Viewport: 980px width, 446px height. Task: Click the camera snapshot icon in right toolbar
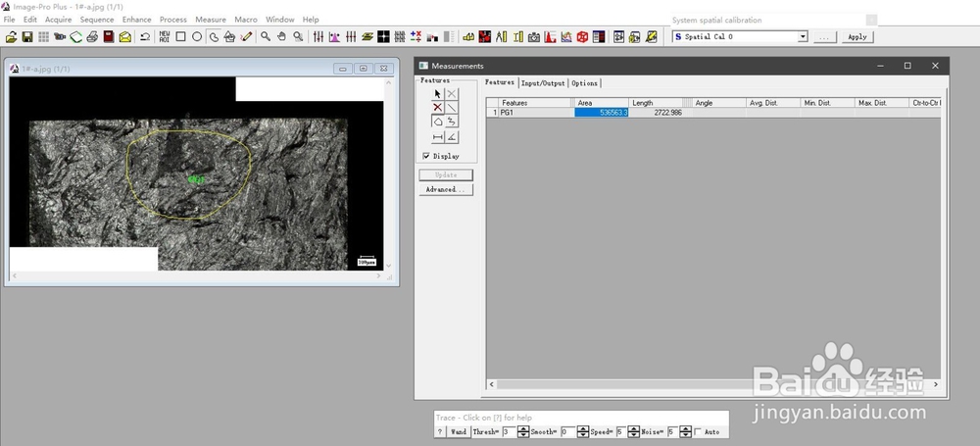click(534, 37)
